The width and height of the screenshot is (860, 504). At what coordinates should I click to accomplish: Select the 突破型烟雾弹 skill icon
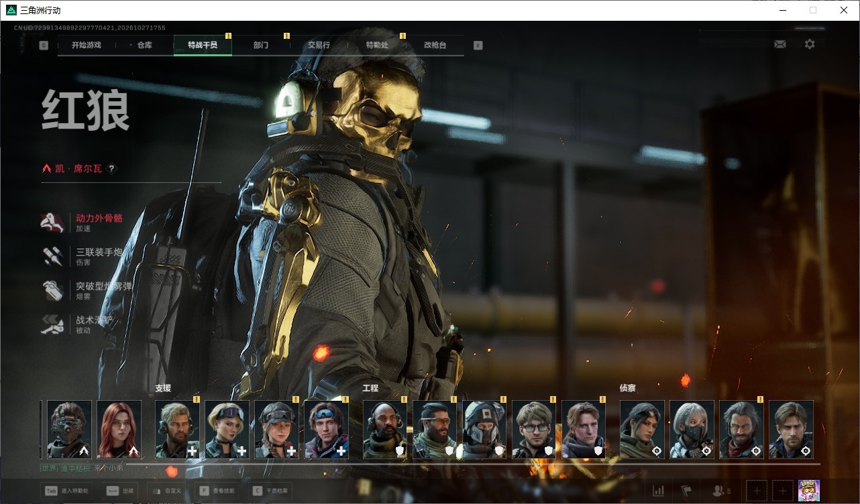click(x=53, y=290)
